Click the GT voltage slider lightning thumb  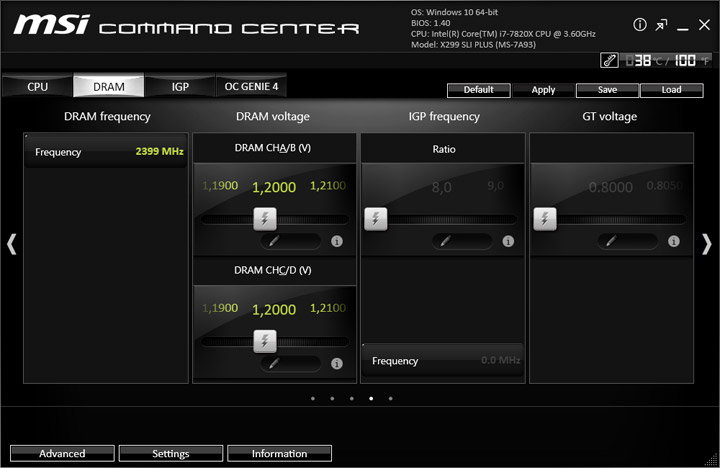click(545, 219)
